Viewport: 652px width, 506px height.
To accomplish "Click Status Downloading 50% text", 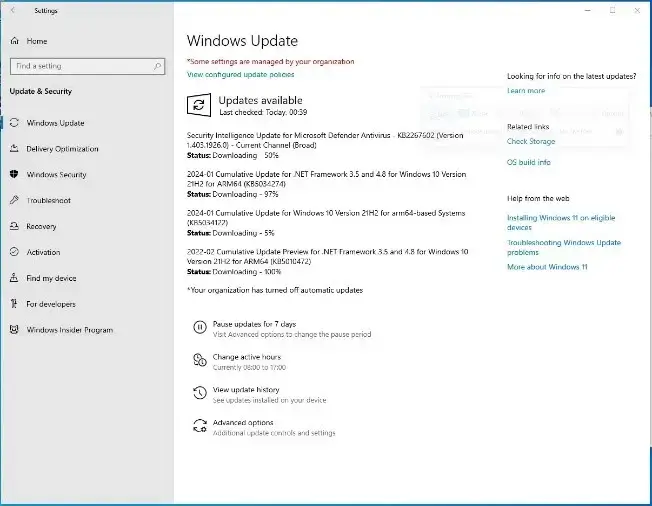I will click(232, 156).
